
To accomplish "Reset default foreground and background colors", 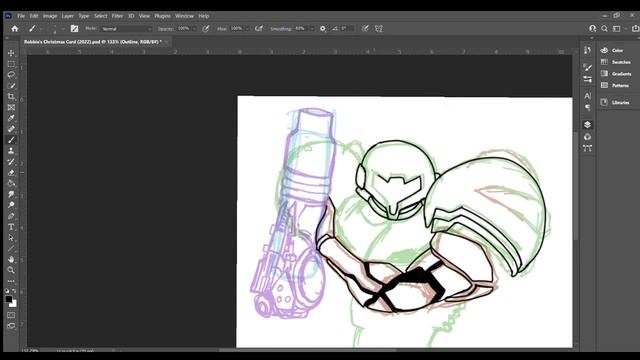I will click(x=7, y=291).
